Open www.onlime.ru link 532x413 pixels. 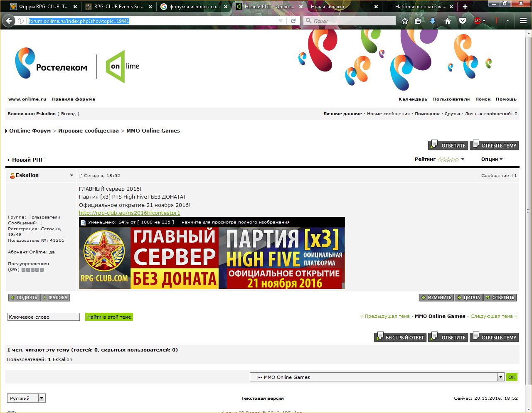(x=27, y=99)
